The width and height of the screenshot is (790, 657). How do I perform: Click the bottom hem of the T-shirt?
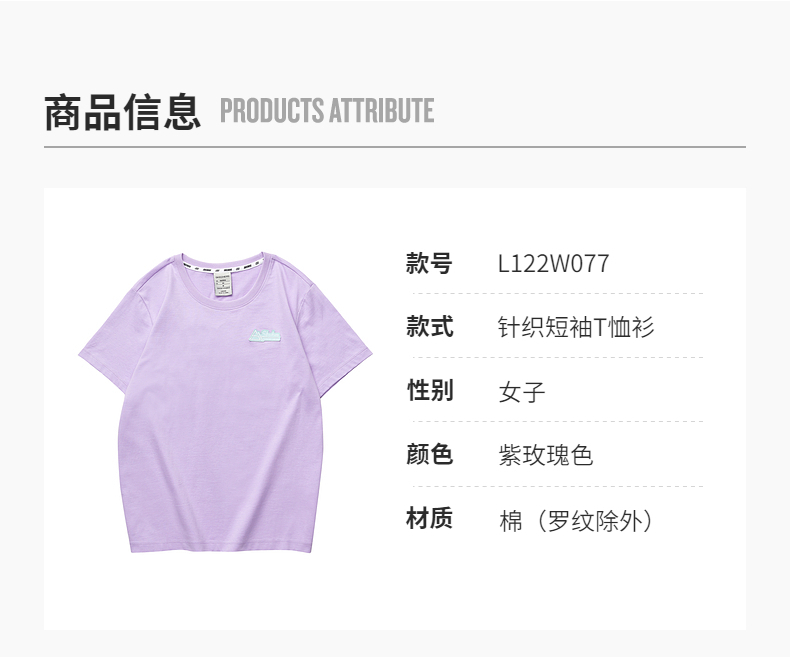tap(220, 547)
